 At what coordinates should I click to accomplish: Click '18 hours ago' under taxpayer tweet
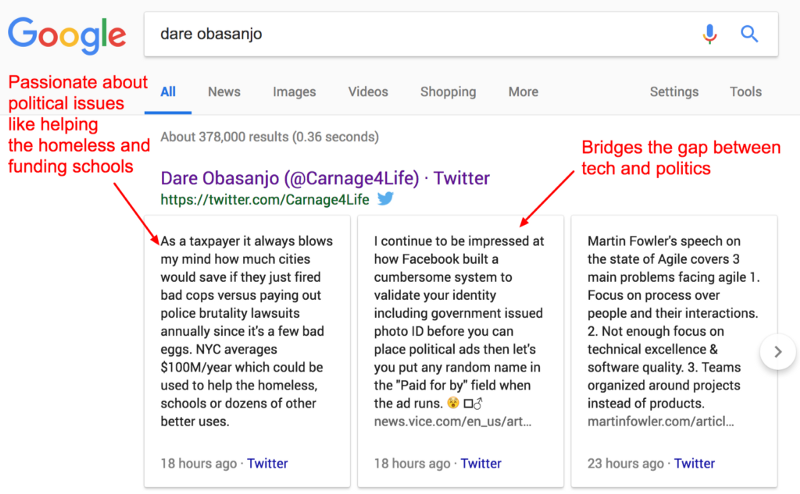pyautogui.click(x=198, y=463)
